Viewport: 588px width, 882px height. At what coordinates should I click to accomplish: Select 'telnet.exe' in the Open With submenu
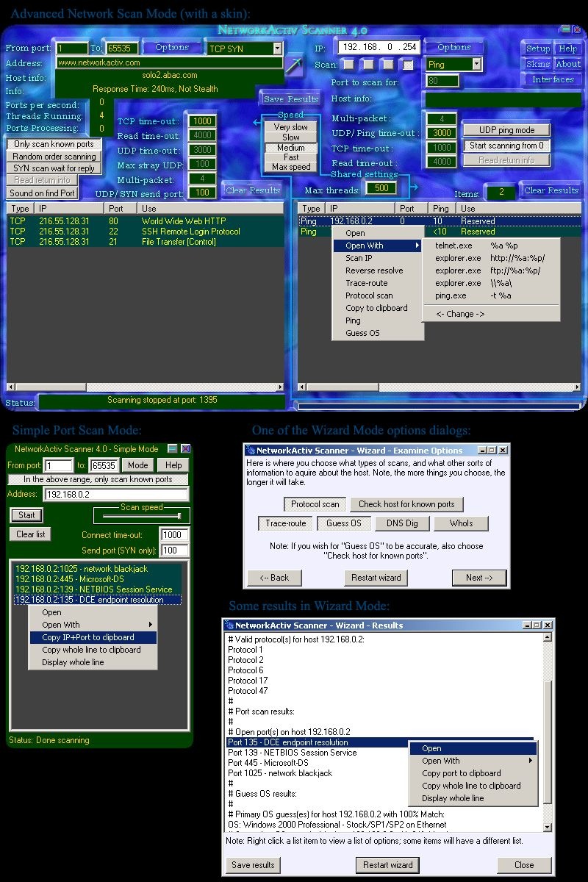coord(492,245)
